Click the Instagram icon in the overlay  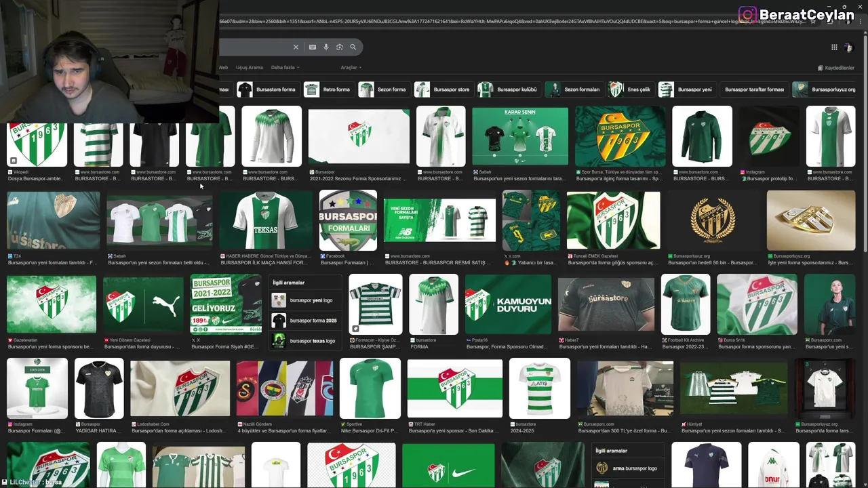[747, 14]
